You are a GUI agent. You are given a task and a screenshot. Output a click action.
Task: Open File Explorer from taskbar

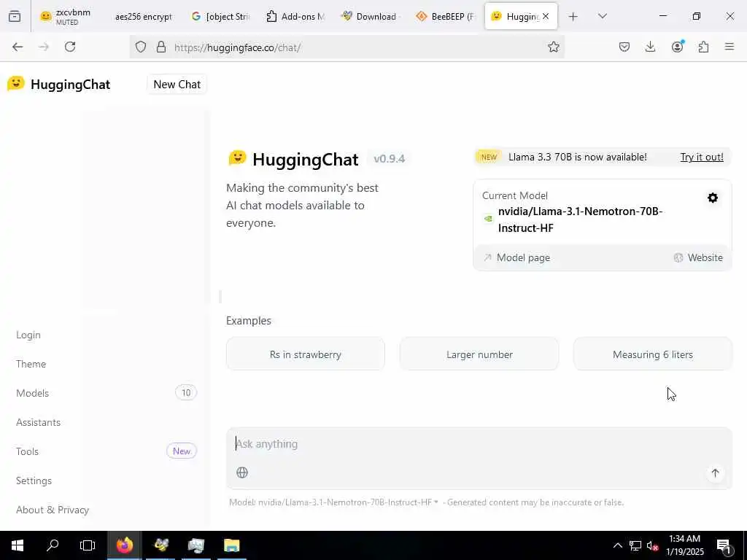pos(231,545)
